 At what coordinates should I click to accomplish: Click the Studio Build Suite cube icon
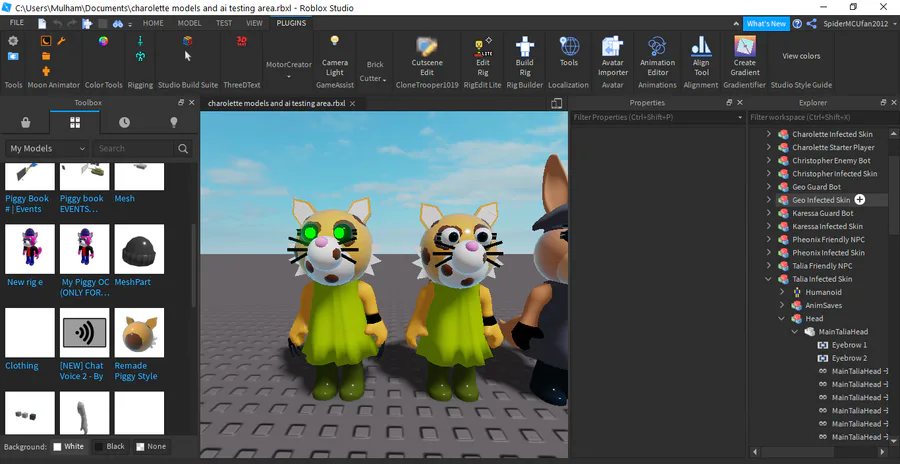188,41
